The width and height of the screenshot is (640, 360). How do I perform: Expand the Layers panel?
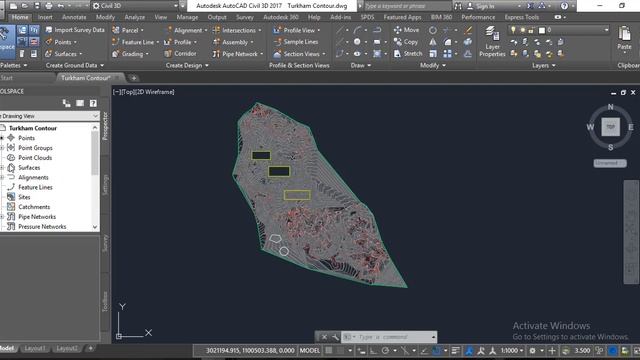544,65
